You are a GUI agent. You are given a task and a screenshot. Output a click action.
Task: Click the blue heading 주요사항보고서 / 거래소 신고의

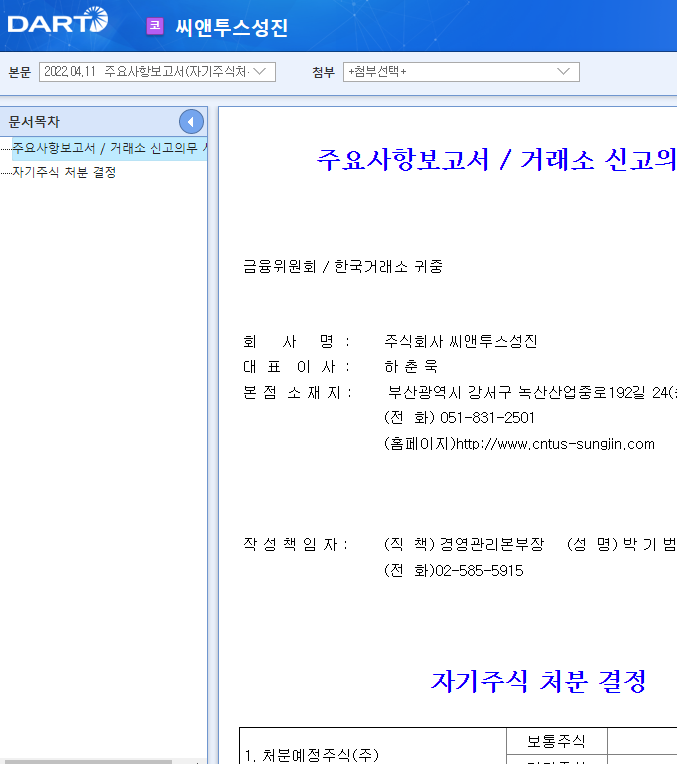[x=496, y=159]
